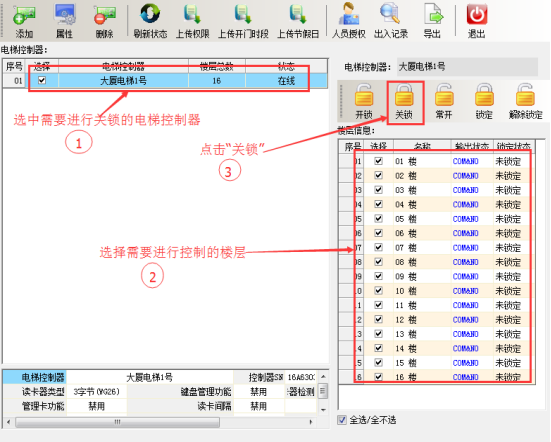Click the 读卡间隔 label in details panel

click(214, 406)
